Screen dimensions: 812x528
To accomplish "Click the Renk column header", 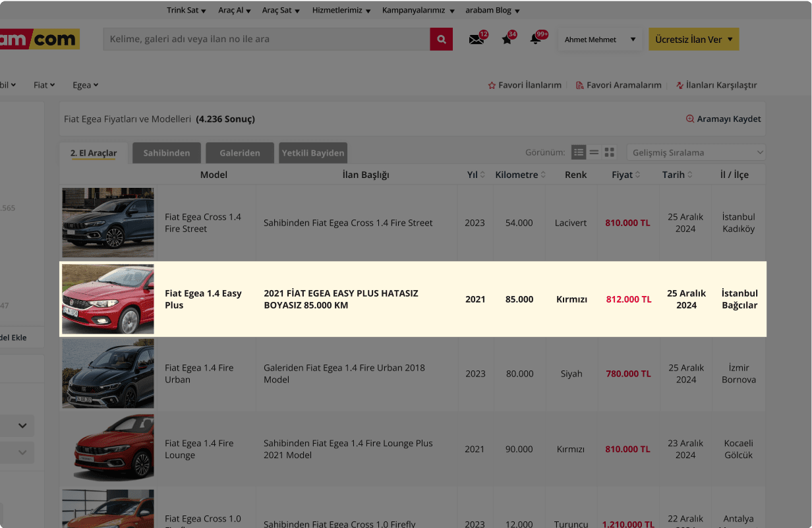I will click(575, 175).
